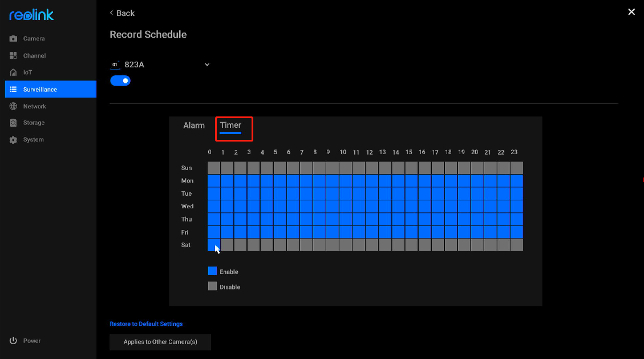644x359 pixels.
Task: Enable Sunday hour 12 cell
Action: point(372,168)
